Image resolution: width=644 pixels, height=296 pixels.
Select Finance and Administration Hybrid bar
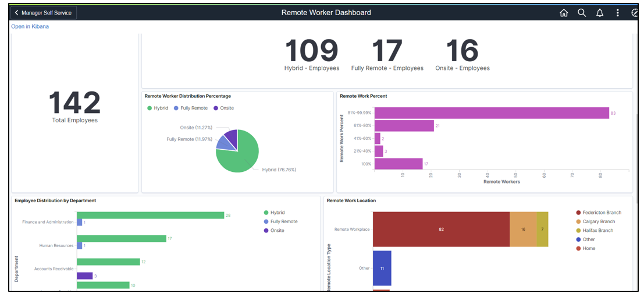(150, 216)
